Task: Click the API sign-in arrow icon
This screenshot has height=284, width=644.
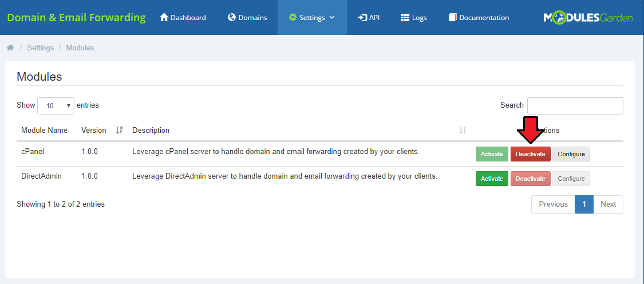Action: pyautogui.click(x=362, y=17)
